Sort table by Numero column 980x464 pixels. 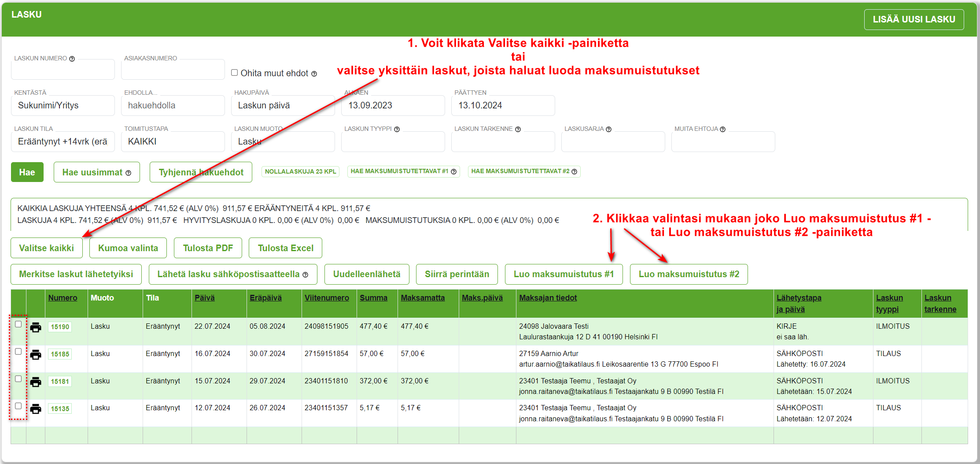[63, 298]
